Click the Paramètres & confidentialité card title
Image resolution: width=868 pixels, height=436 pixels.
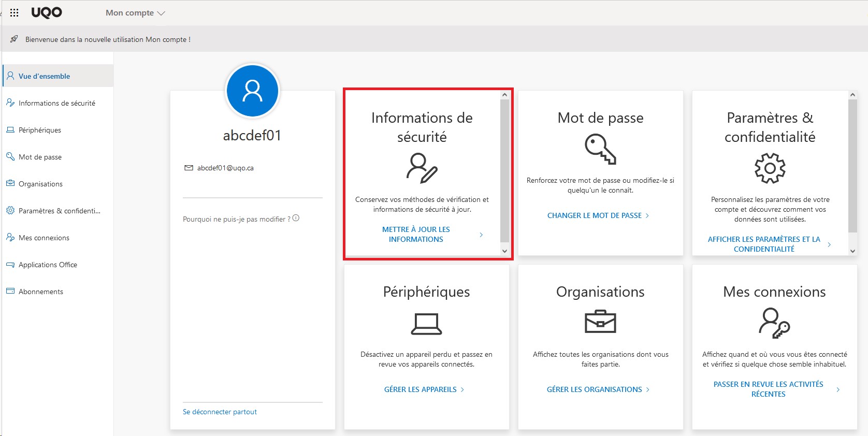click(x=770, y=127)
